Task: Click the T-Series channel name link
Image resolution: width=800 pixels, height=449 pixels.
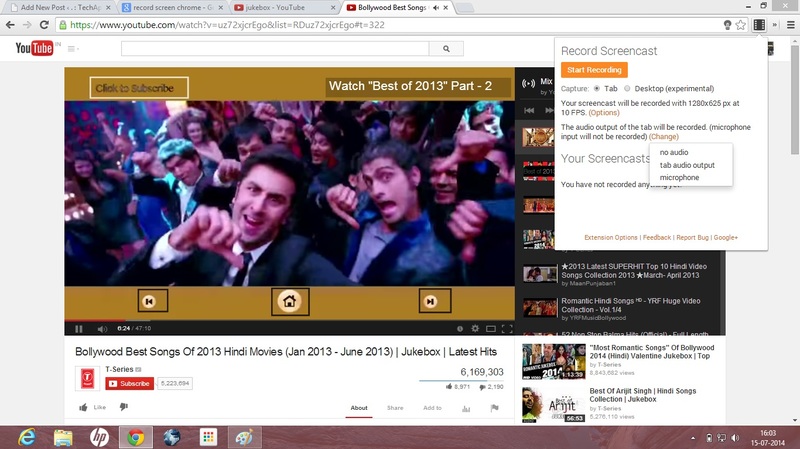Action: coord(119,369)
